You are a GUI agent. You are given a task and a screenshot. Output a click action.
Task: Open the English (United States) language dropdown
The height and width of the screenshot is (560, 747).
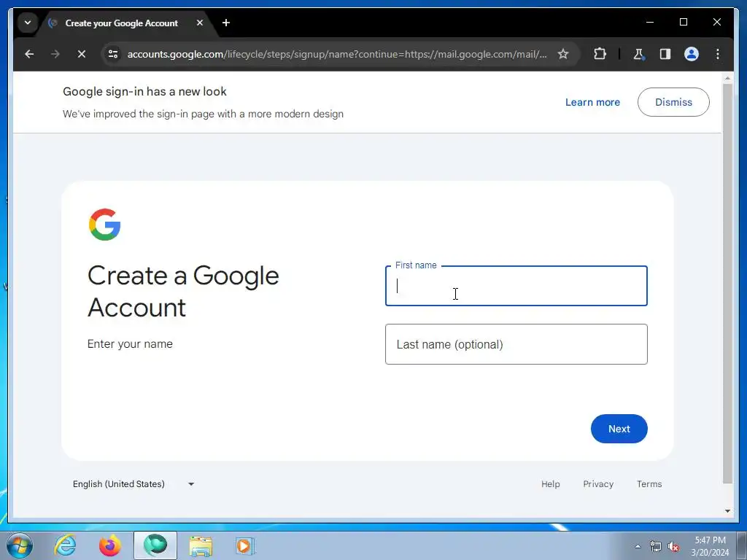pyautogui.click(x=133, y=484)
